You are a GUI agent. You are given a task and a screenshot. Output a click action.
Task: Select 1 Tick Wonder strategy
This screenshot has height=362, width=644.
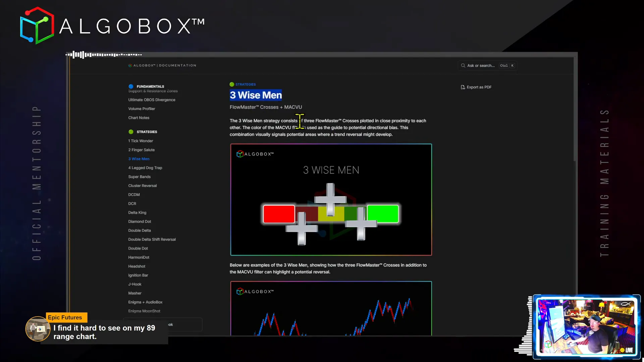pos(141,141)
